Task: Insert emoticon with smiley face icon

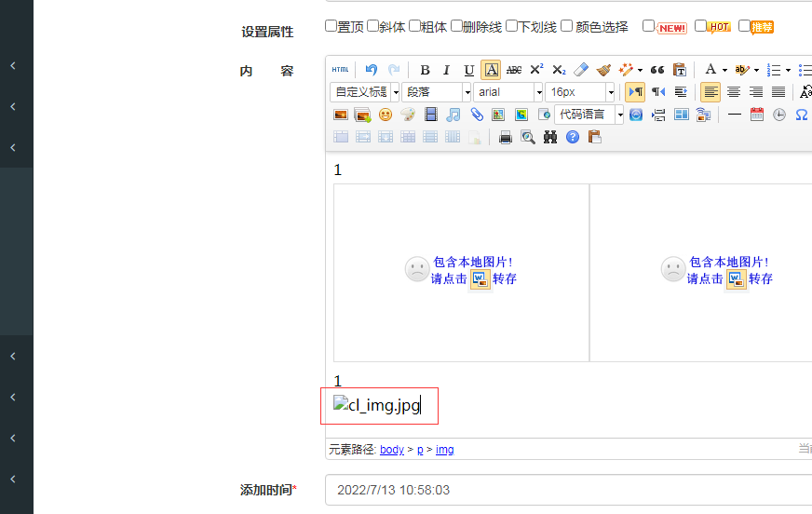Action: click(386, 115)
